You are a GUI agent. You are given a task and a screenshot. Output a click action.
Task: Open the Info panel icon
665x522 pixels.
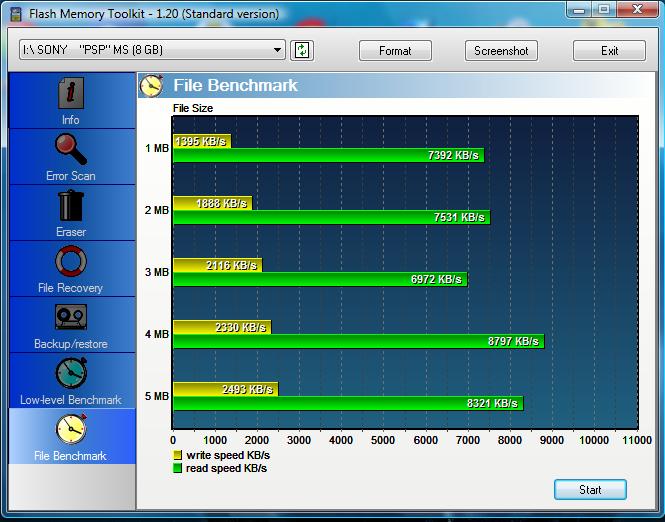coord(70,95)
